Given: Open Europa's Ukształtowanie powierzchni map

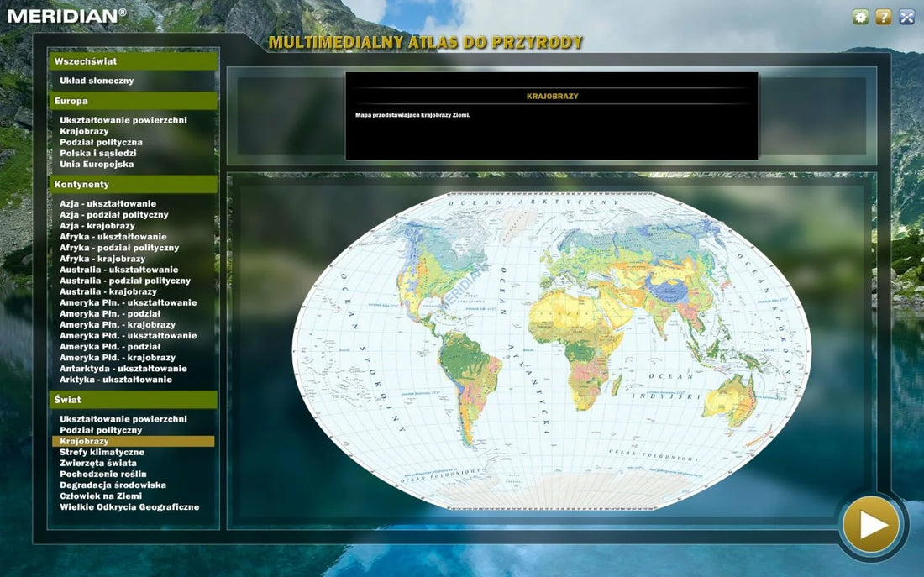Looking at the screenshot, I should tap(123, 120).
